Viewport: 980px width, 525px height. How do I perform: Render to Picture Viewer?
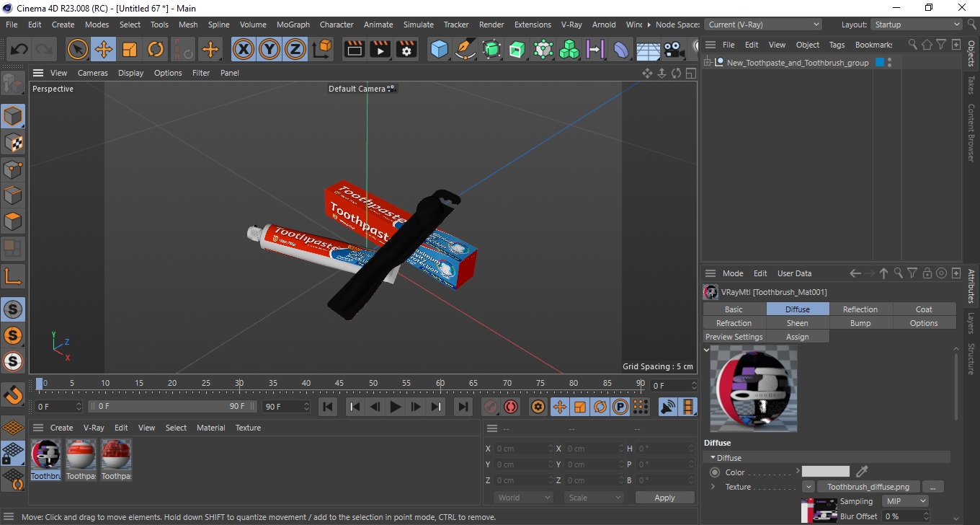click(x=380, y=50)
